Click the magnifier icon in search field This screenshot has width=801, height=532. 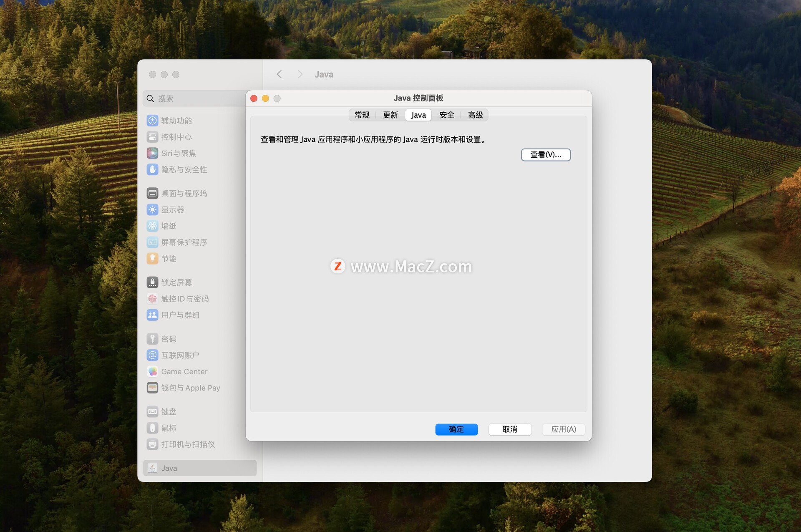point(150,98)
